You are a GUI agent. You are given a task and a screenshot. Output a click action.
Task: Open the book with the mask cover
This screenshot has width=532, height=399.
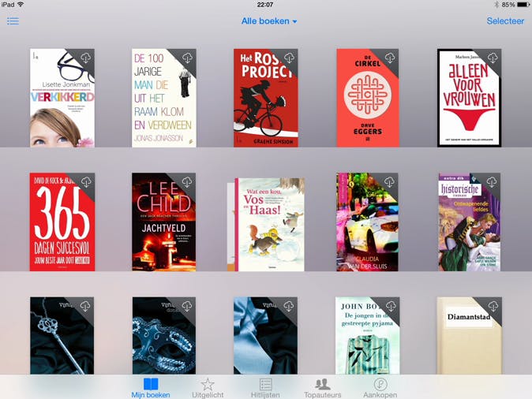coord(164,336)
